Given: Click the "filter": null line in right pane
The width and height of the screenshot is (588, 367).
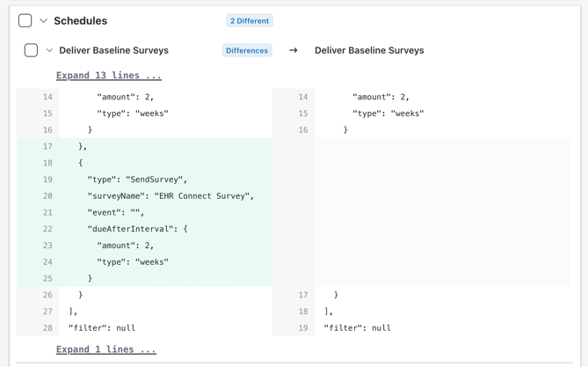Looking at the screenshot, I should 357,328.
